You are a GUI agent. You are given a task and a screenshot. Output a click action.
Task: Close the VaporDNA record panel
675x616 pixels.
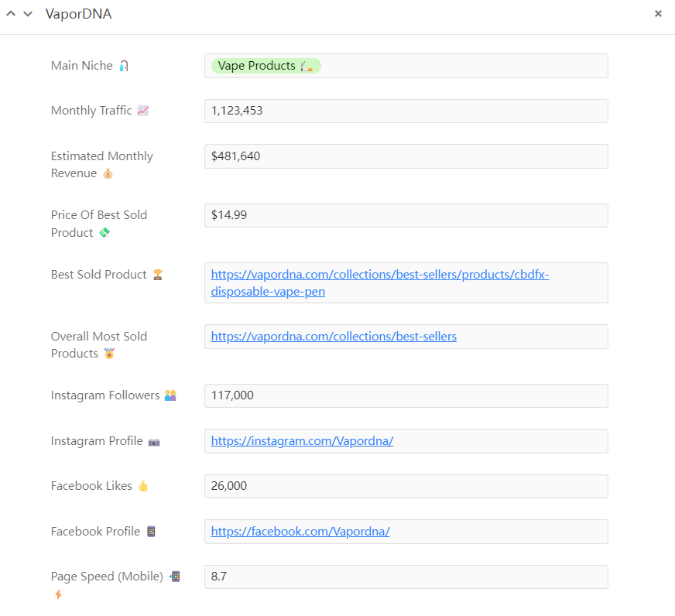coord(658,13)
